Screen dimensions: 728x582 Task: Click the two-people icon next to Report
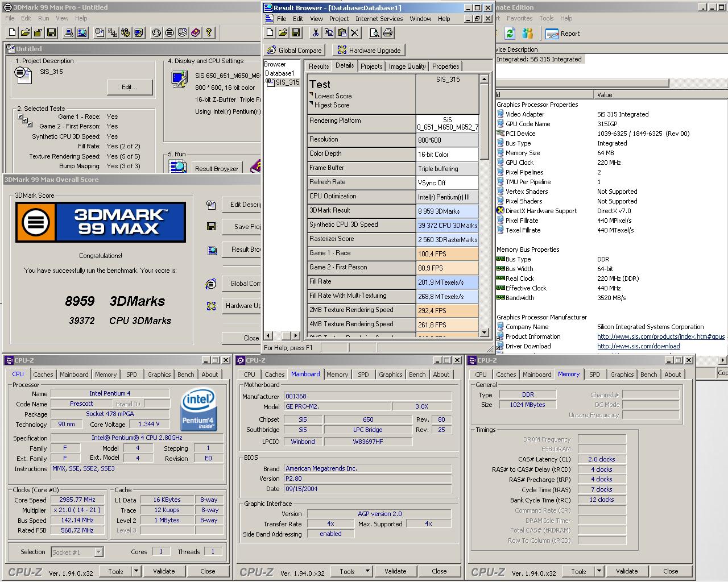tap(528, 34)
